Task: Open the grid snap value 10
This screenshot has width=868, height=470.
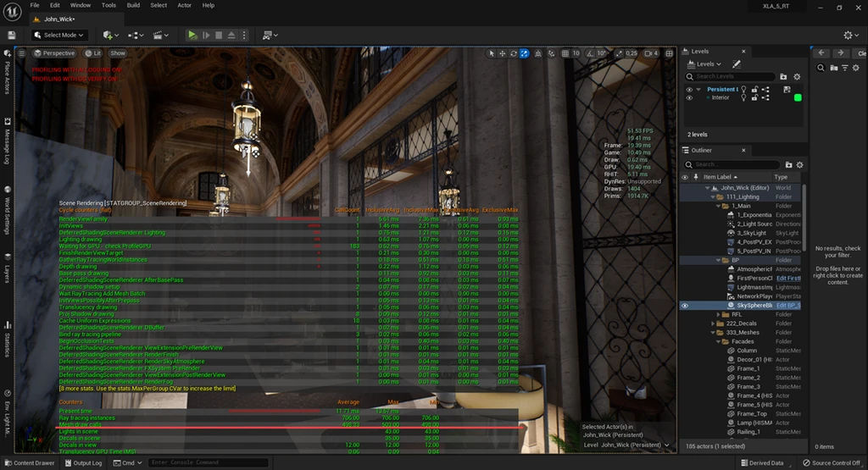Action: pyautogui.click(x=576, y=53)
